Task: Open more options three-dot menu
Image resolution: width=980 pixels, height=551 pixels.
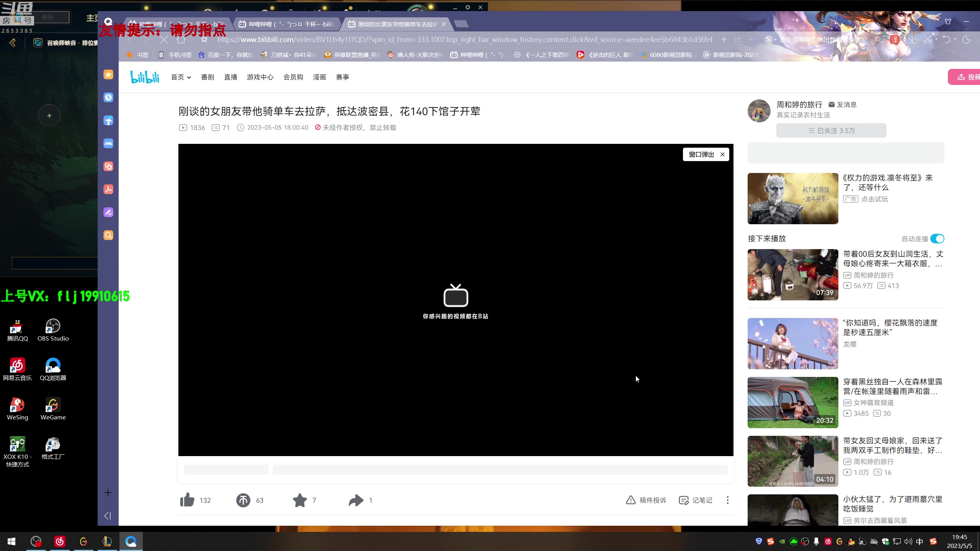Action: [728, 500]
